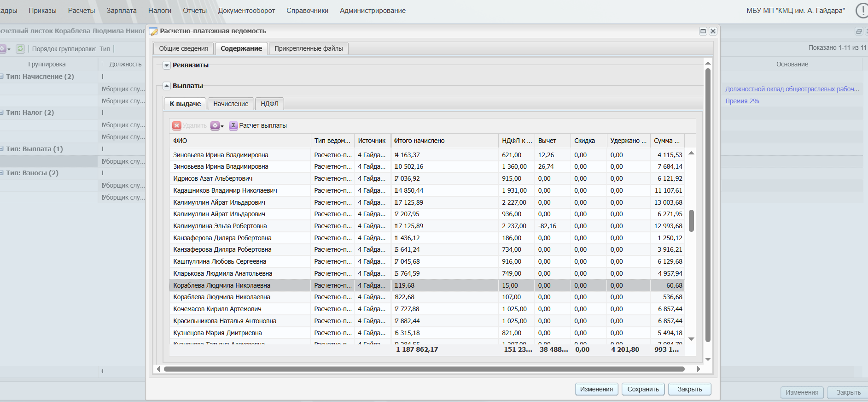Click the sigma Расчет выплаты icon
Image resolution: width=868 pixels, height=402 pixels.
pyautogui.click(x=233, y=125)
